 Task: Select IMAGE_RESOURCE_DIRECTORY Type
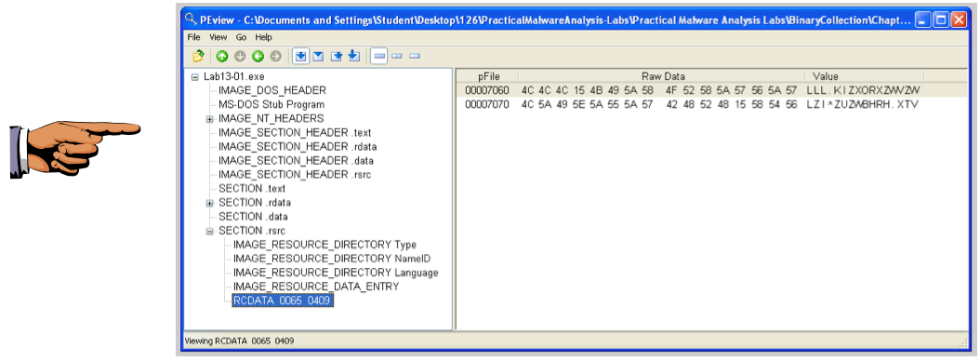pyautogui.click(x=324, y=245)
